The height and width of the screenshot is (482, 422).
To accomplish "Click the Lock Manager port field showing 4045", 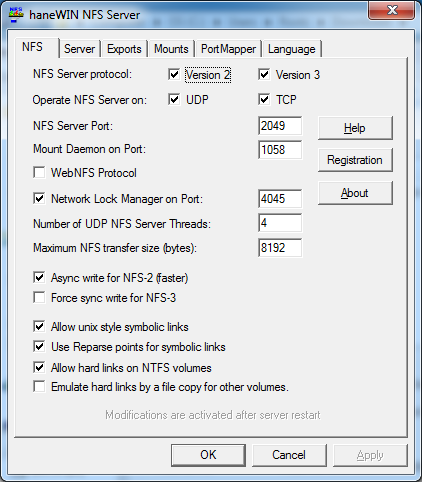I will pyautogui.click(x=280, y=199).
